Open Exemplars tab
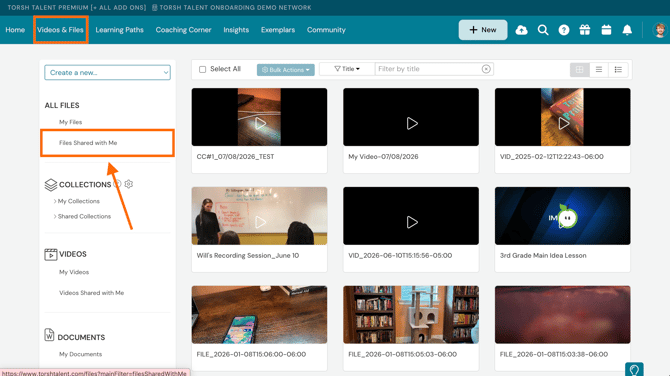Screen dimensions: 670x376 click(278, 30)
